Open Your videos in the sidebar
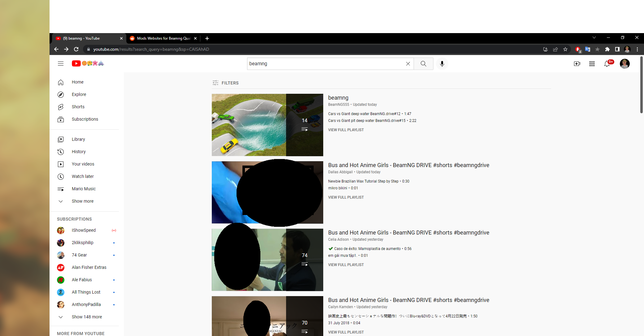The width and height of the screenshot is (644, 336). coord(84,164)
